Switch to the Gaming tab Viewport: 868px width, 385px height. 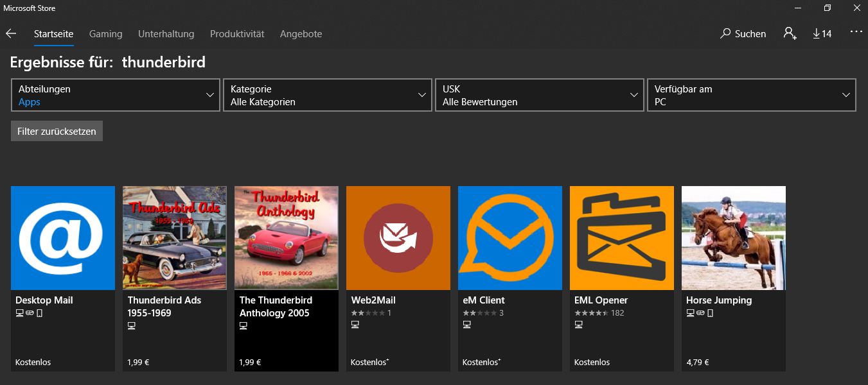point(106,33)
